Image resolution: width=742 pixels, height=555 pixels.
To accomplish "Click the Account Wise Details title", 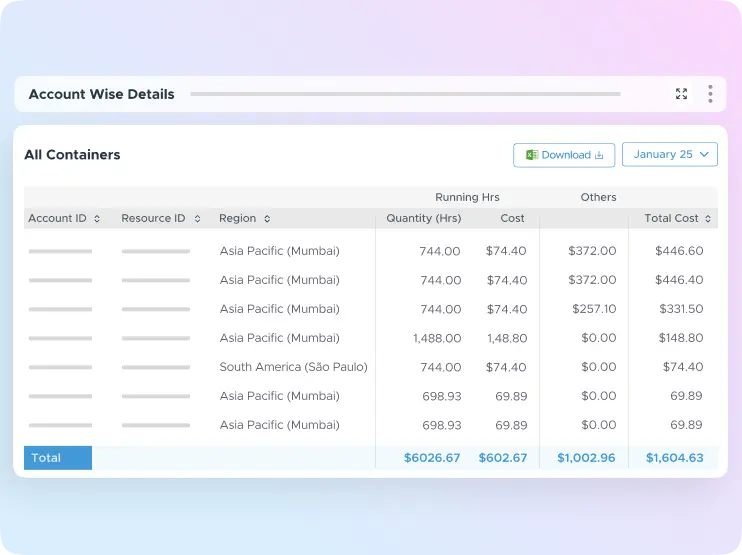I will pyautogui.click(x=101, y=94).
